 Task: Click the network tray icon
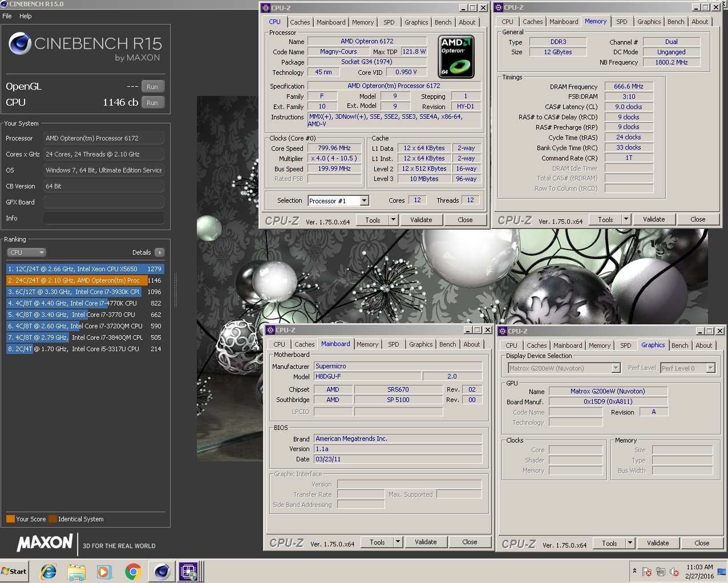click(661, 572)
